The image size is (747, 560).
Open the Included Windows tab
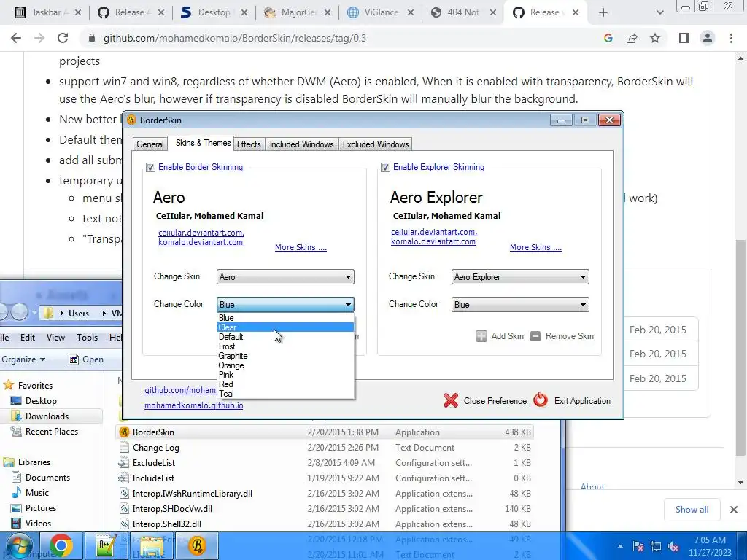[301, 144]
